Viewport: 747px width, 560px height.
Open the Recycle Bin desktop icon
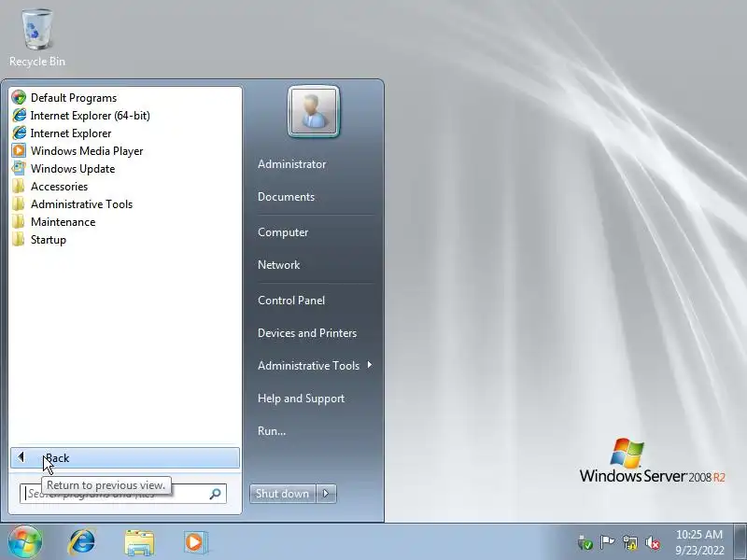click(37, 37)
